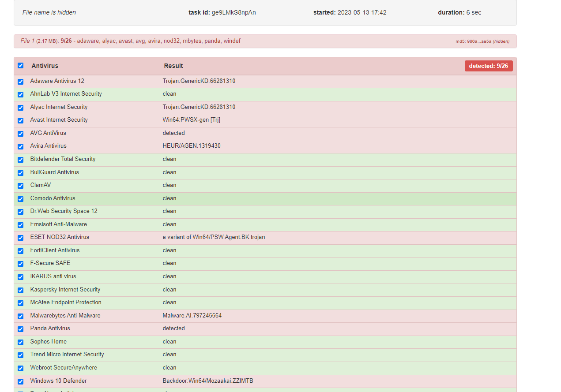Uncheck the AhnLab V3 Internet Security checkbox
The image size is (561, 392).
tap(20, 94)
